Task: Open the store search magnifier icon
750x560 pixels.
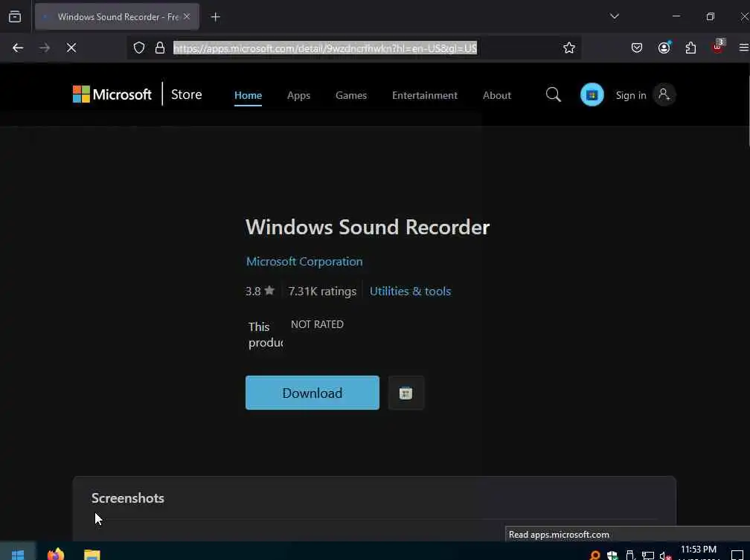Action: coord(554,94)
